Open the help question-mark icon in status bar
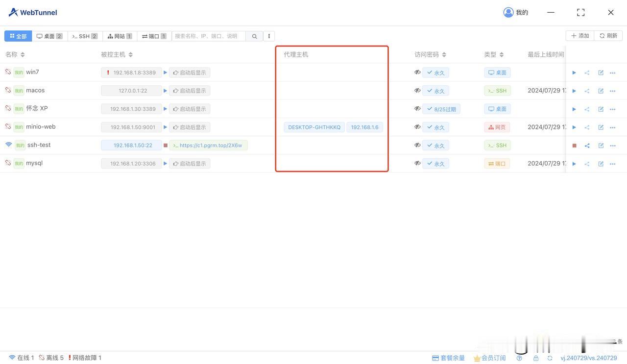This screenshot has width=627, height=364. click(x=519, y=358)
